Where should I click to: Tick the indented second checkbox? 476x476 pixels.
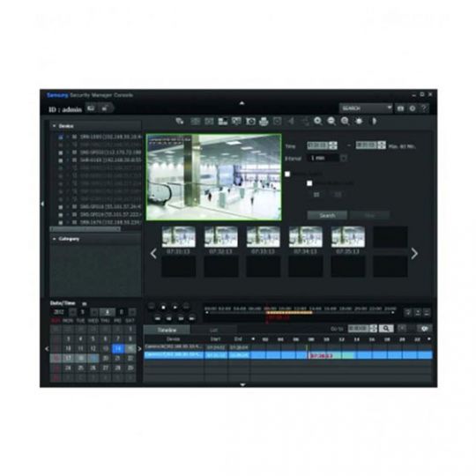[309, 183]
